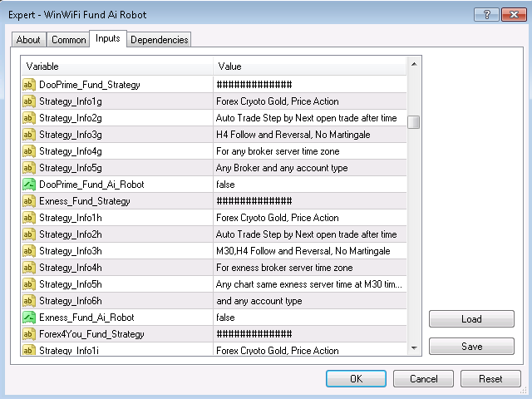Click the value 'M30,H4 Follow and Reversal, No Martingale'
The height and width of the screenshot is (399, 532).
coord(303,251)
